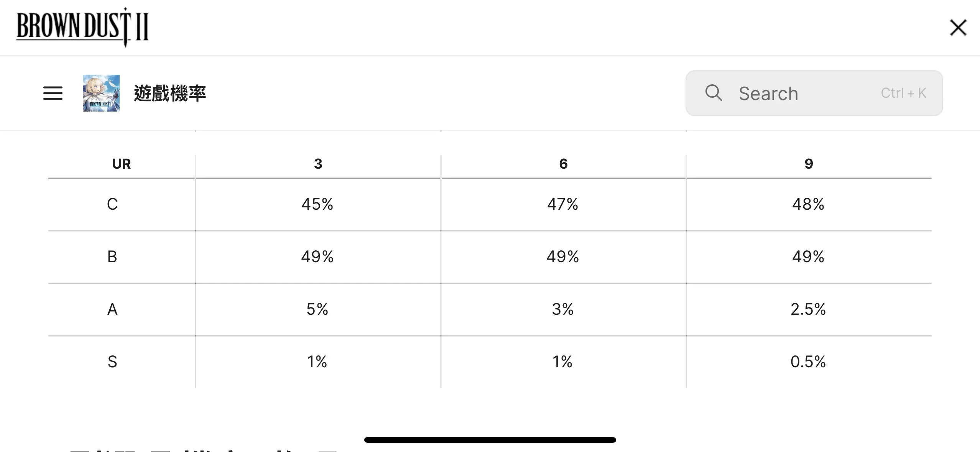
Task: Click the row label C
Action: [x=112, y=204]
